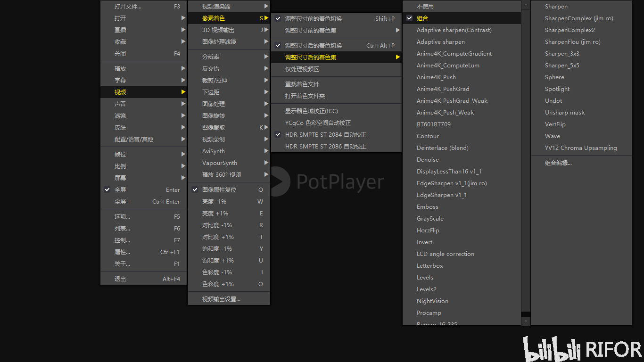The height and width of the screenshot is (362, 644).
Task: Select Emboss shader
Action: (x=462, y=206)
